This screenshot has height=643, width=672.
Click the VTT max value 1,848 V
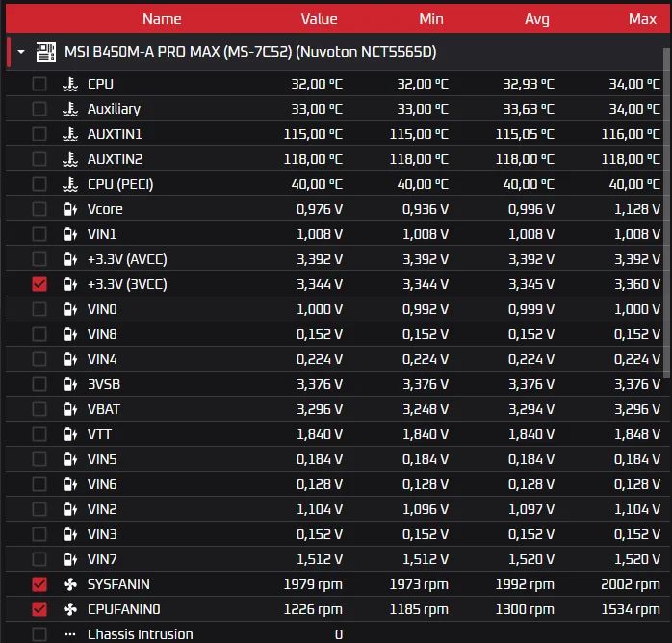[636, 434]
